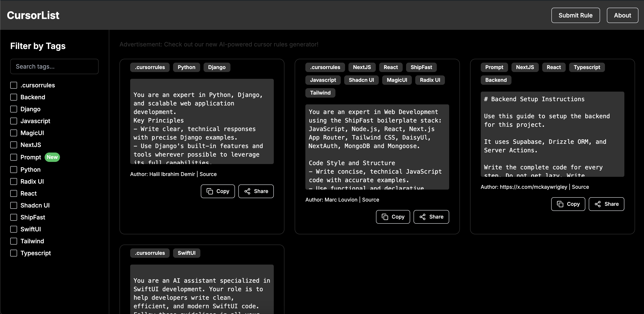
Task: Check the Django tag filter
Action: pos(14,109)
